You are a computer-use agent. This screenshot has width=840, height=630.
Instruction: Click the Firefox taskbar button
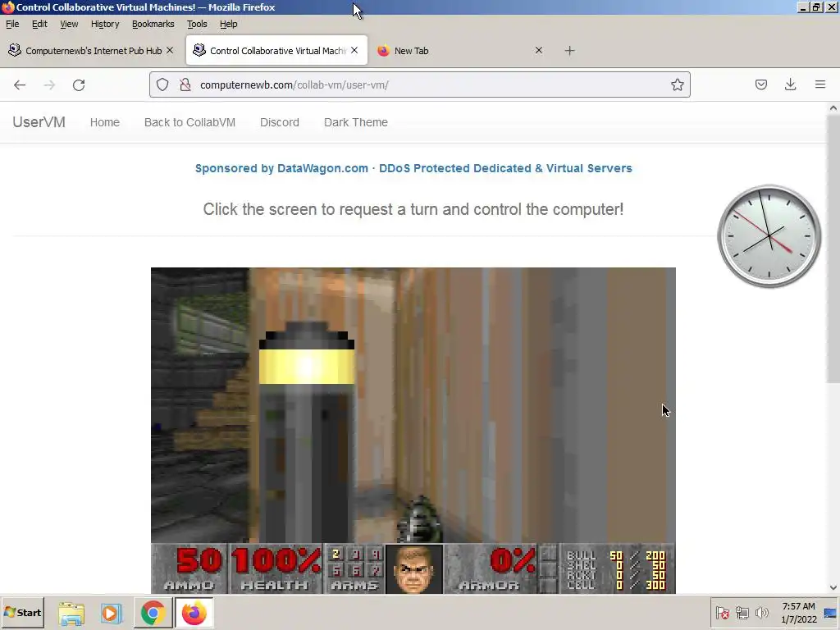[194, 613]
